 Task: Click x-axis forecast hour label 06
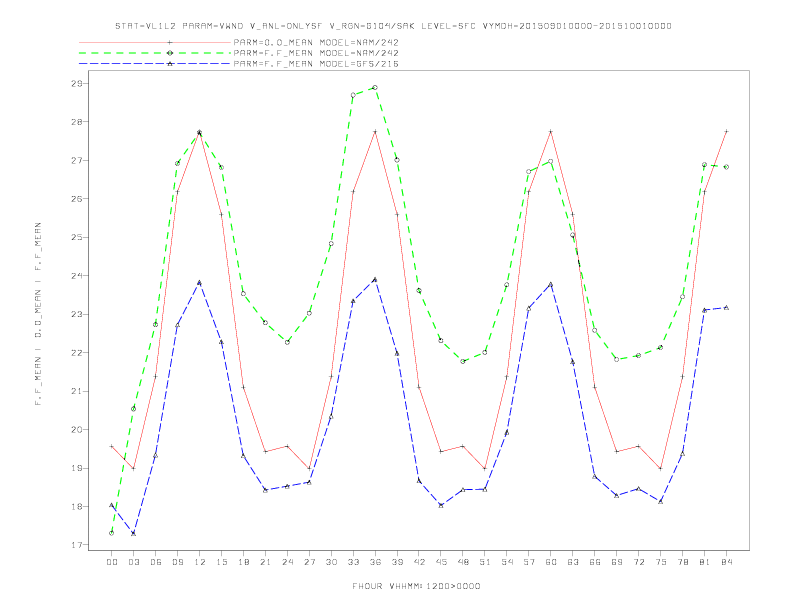tap(156, 562)
